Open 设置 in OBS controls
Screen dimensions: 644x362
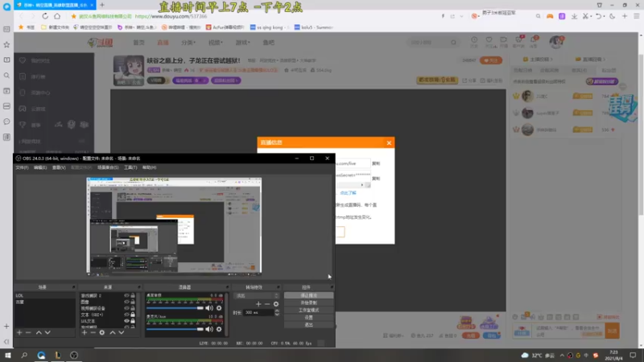[x=308, y=318]
